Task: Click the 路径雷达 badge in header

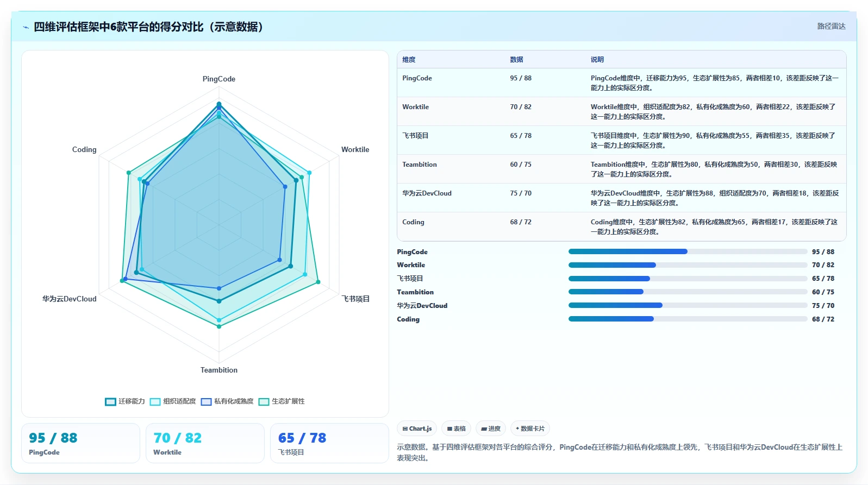Action: pos(831,26)
